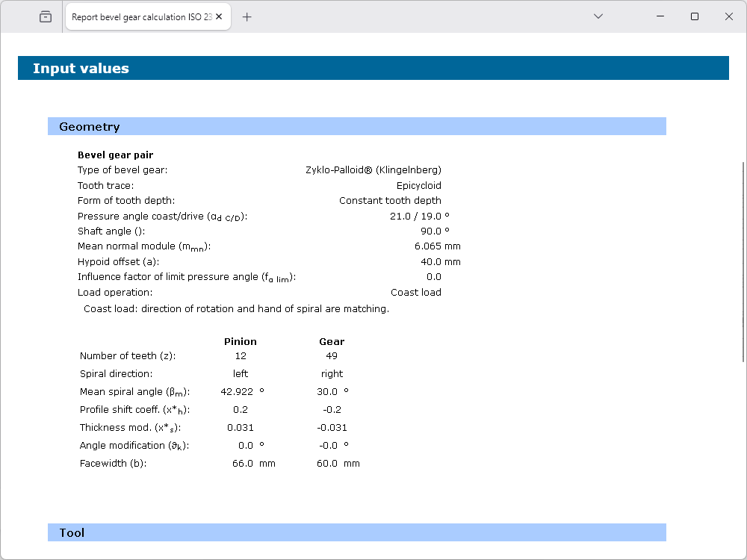This screenshot has width=747, height=560.
Task: Click the pinion mean spiral angle 42.922
Action: [x=236, y=391]
